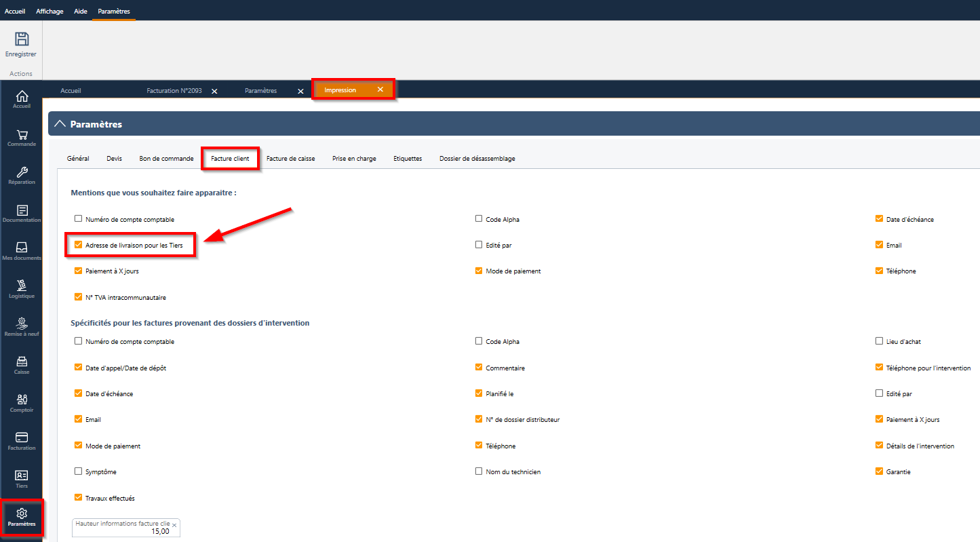The height and width of the screenshot is (542, 980).
Task: Close the Facturation N°2093 tab
Action: (214, 91)
